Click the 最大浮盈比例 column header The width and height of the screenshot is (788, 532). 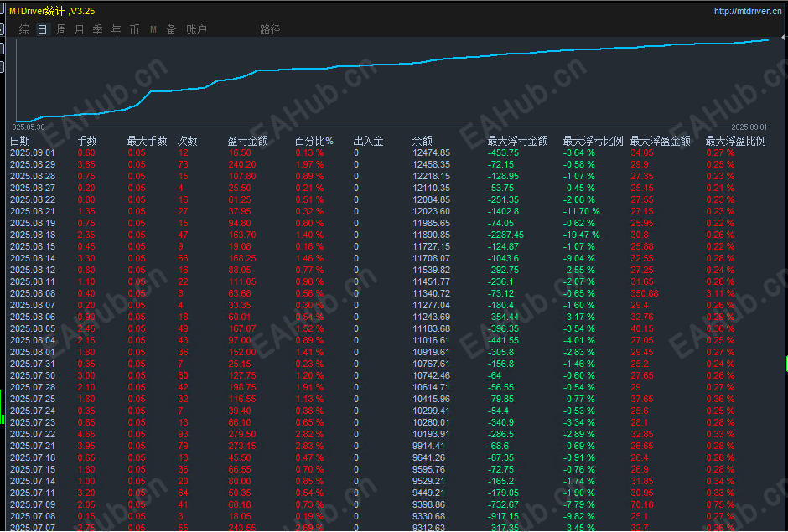point(736,141)
